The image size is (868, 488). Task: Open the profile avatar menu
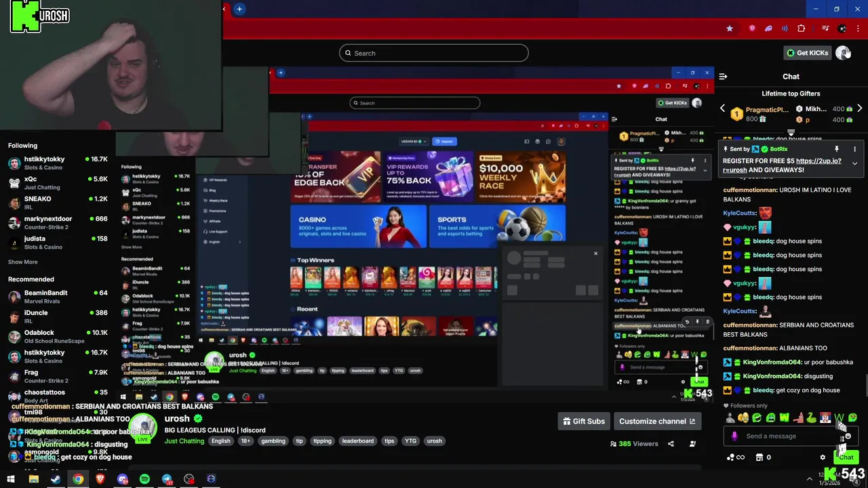[842, 53]
